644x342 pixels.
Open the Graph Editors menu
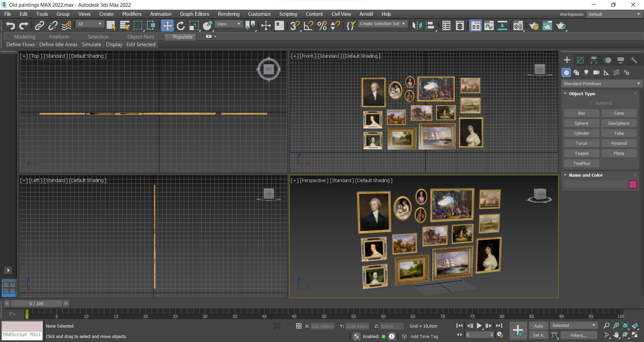pyautogui.click(x=195, y=14)
